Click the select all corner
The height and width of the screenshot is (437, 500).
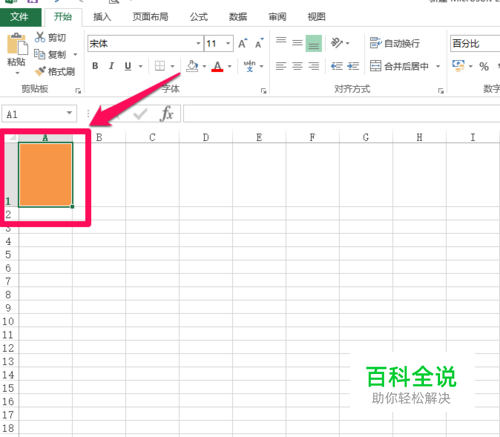click(x=11, y=137)
